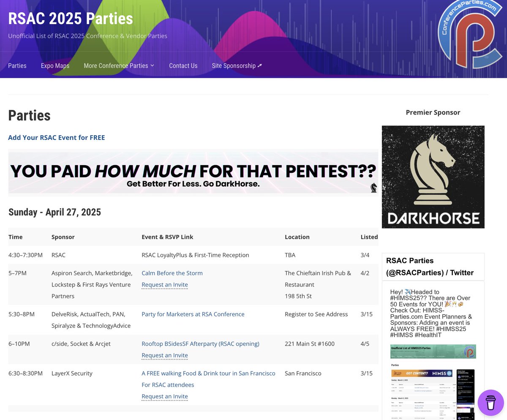The width and height of the screenshot is (507, 420).
Task: Request an Invite for Calm Before the Storm
Action: 165,285
